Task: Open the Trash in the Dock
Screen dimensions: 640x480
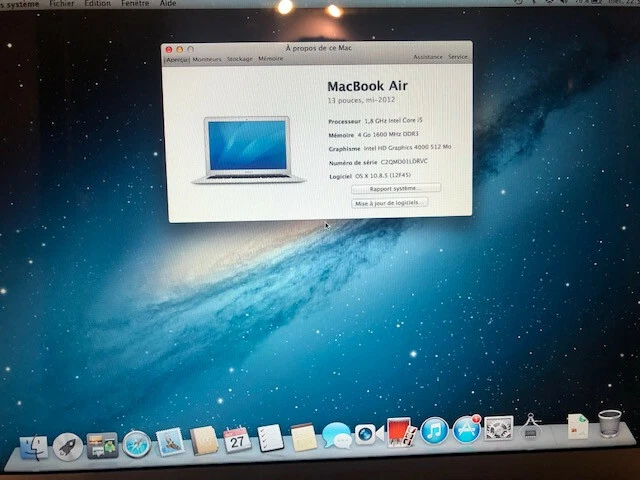Action: pos(610,424)
